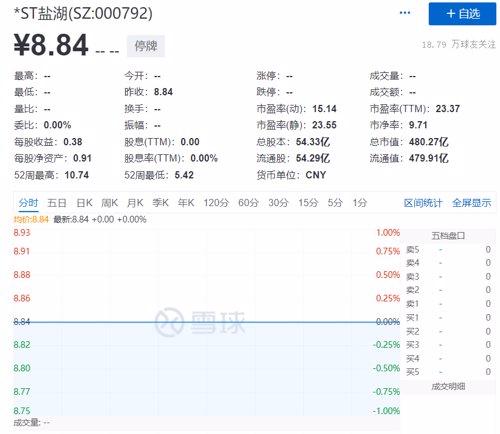Show the 30分 interval chart
500x434 pixels.
pyautogui.click(x=278, y=203)
